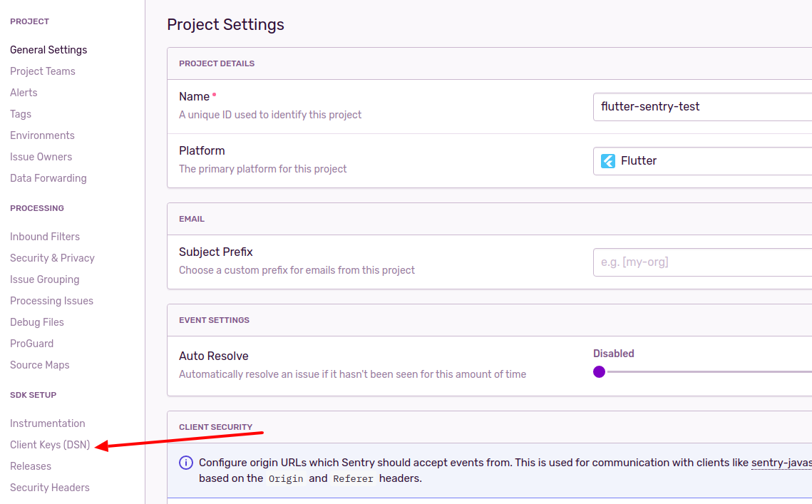The width and height of the screenshot is (812, 504).
Task: Open Environments settings page
Action: click(x=42, y=135)
